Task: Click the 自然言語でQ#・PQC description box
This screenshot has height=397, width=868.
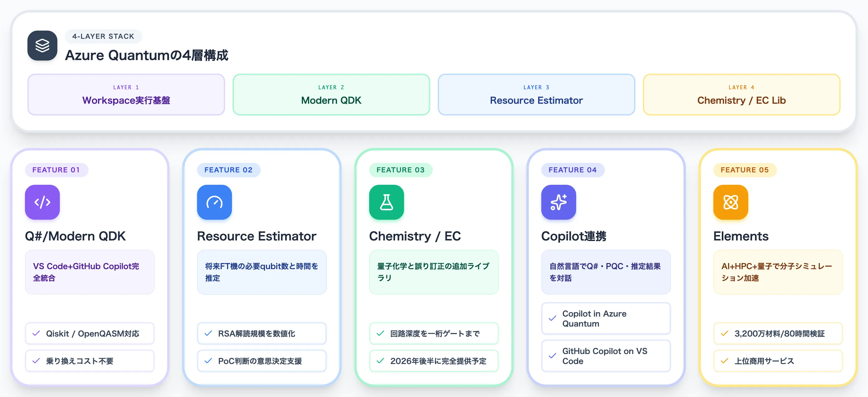Action: [606, 272]
